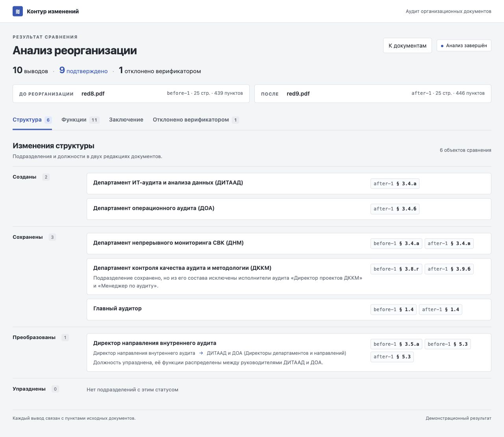This screenshot has height=437, width=504.
Task: Open the red9.pdf document card
Action: pos(373,94)
